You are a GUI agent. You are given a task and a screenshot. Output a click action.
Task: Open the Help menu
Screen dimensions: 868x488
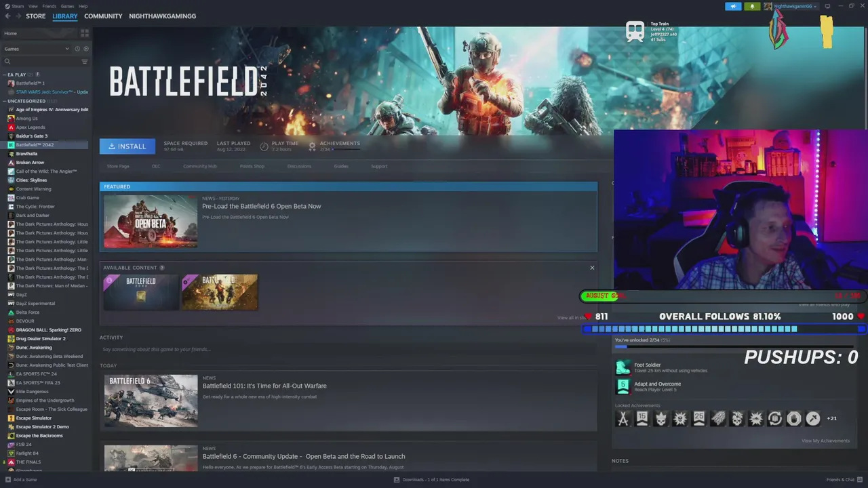[83, 6]
